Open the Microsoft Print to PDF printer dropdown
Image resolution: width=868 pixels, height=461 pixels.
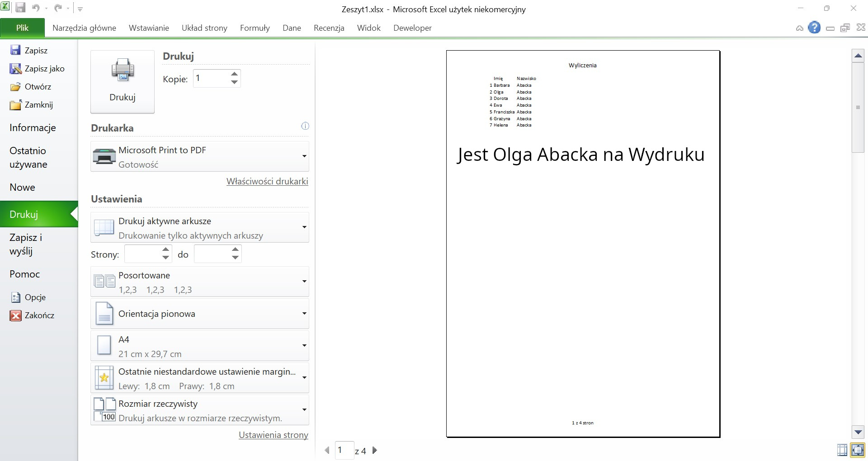[200, 156]
